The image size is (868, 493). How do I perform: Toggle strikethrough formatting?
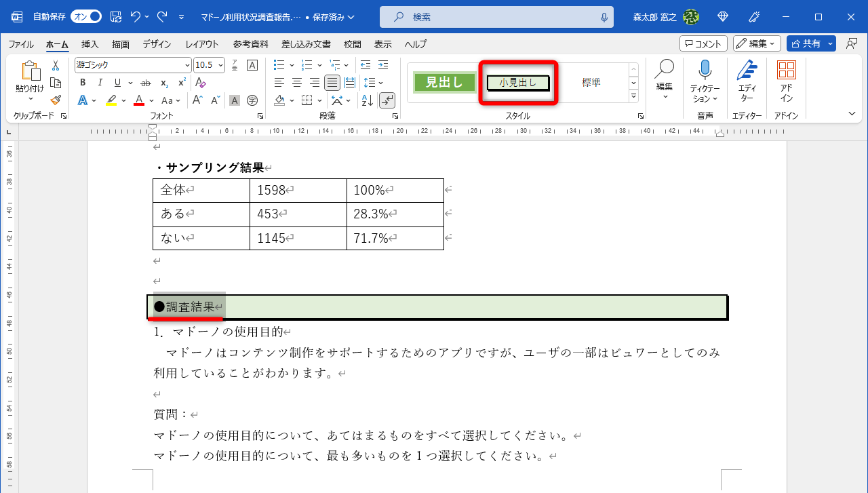(x=146, y=83)
